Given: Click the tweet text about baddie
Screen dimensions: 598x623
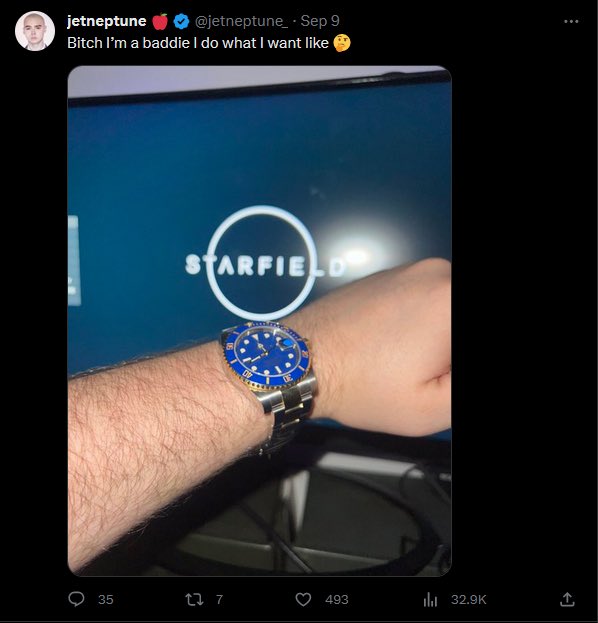Looking at the screenshot, I should pos(198,43).
